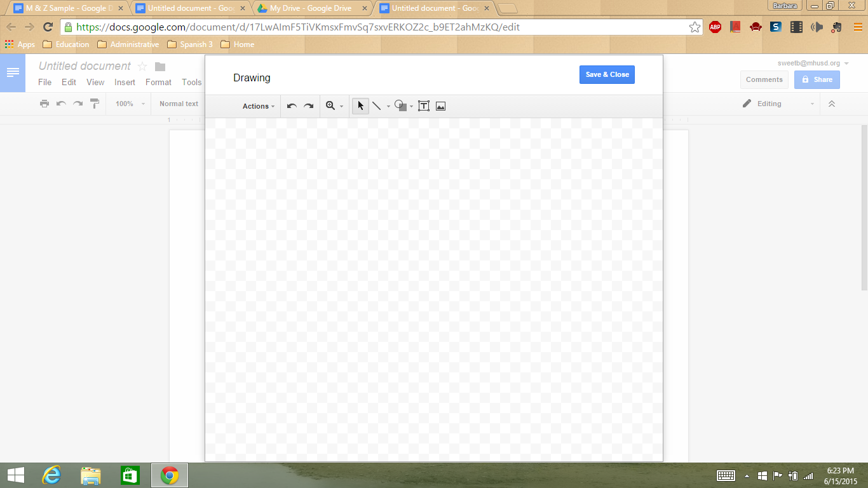Click the Print icon in Docs toolbar

(44, 104)
